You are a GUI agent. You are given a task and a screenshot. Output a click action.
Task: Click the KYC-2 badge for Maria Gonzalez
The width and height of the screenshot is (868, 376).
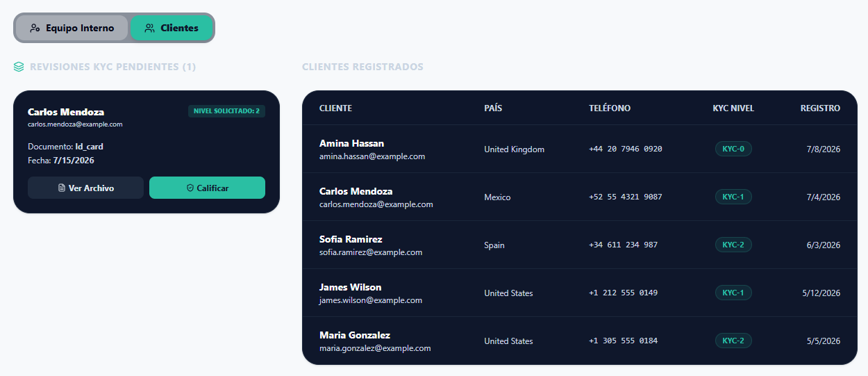coord(733,341)
